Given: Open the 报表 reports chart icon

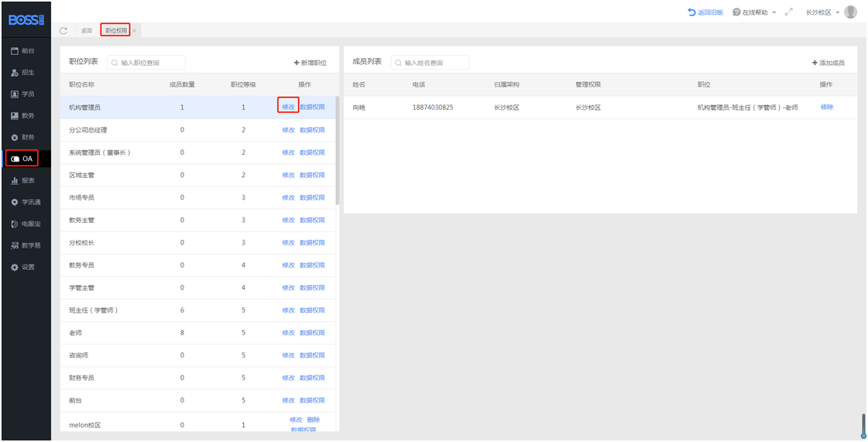Looking at the screenshot, I should [14, 180].
